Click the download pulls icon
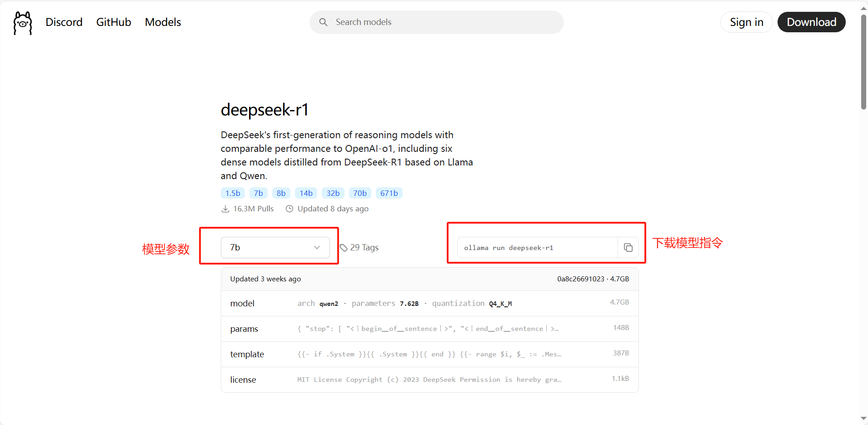This screenshot has height=425, width=868. 225,209
